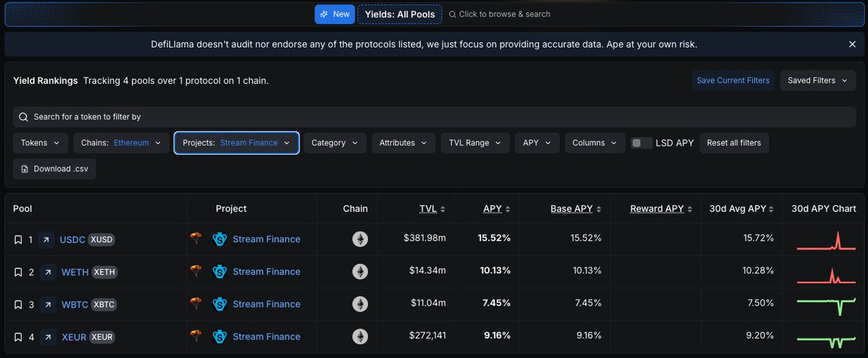Click Ethereum chain icon in XEUR row

pyautogui.click(x=360, y=337)
